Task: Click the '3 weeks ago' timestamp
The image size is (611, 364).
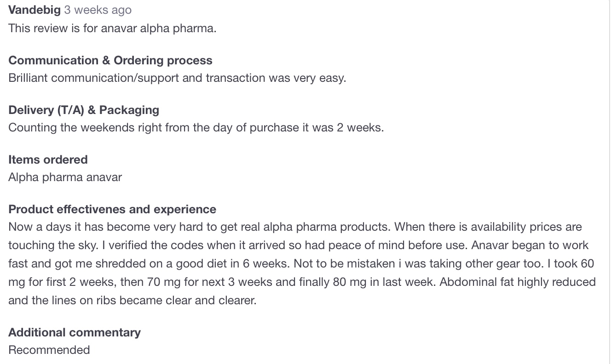Action: [98, 10]
